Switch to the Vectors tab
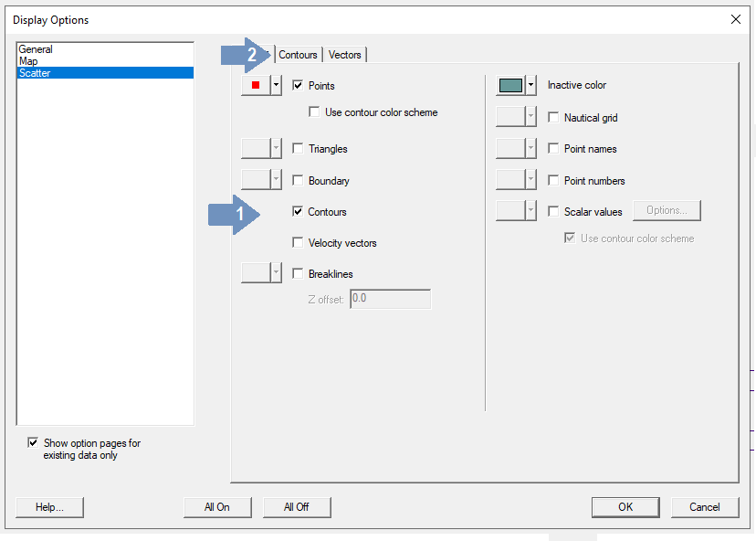The height and width of the screenshot is (541, 756). 344,55
